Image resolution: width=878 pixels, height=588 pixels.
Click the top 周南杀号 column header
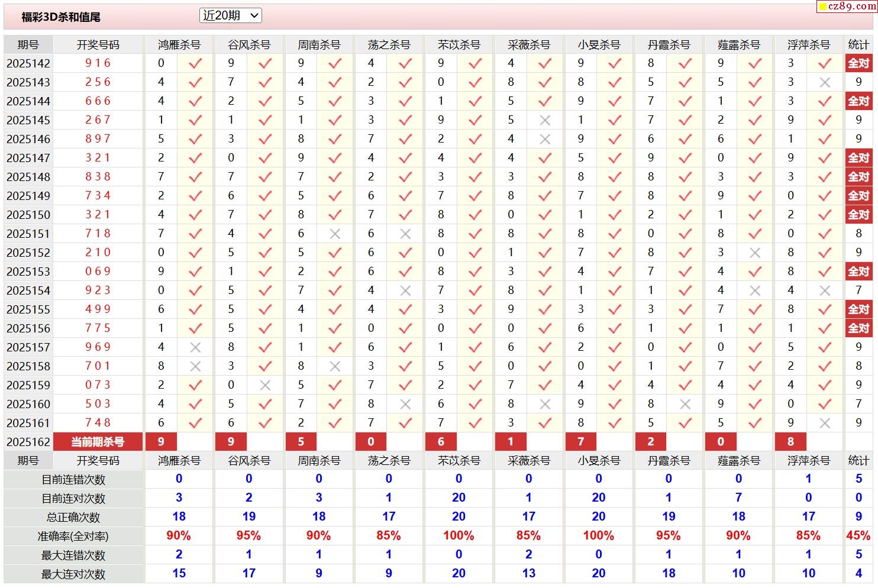click(319, 44)
